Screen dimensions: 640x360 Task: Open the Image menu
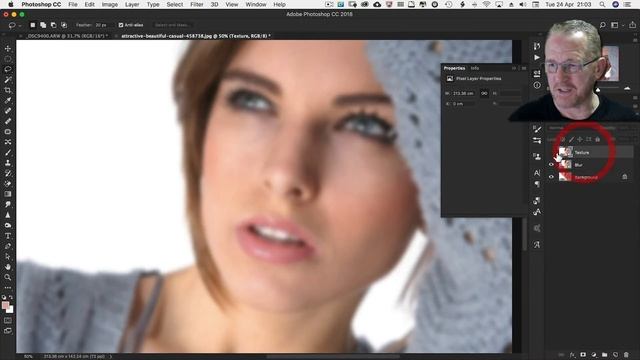coord(109,4)
